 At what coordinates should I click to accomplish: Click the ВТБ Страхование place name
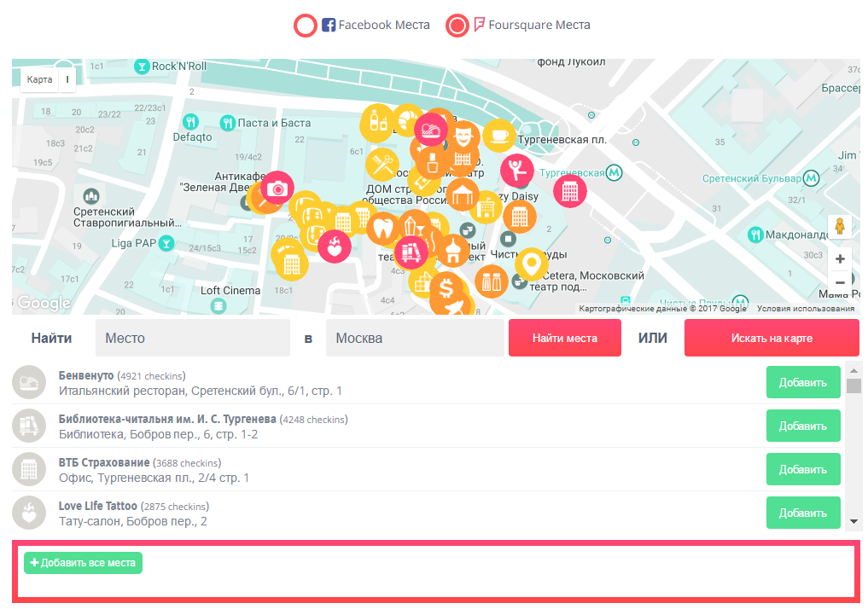tap(104, 462)
